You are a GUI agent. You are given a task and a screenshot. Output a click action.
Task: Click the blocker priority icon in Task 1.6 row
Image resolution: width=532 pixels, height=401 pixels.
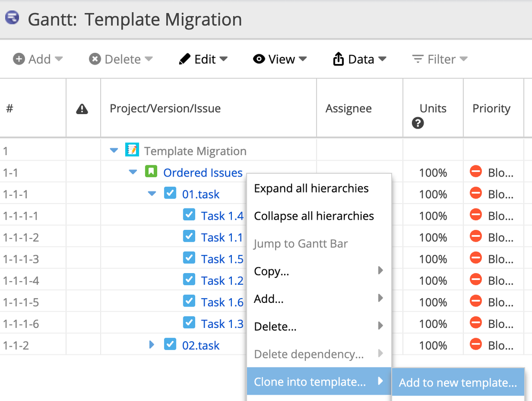475,301
